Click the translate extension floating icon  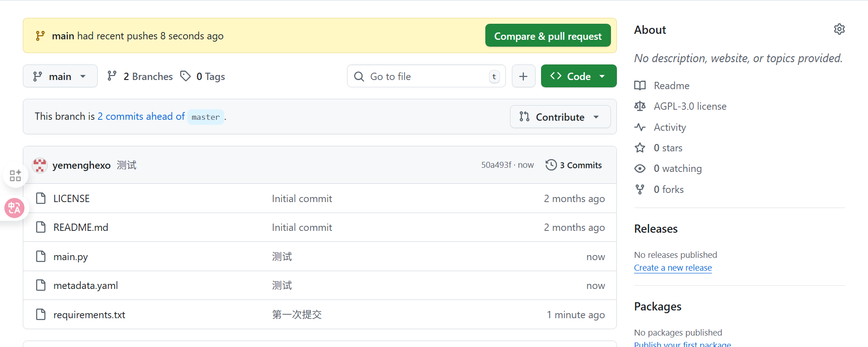click(x=14, y=208)
